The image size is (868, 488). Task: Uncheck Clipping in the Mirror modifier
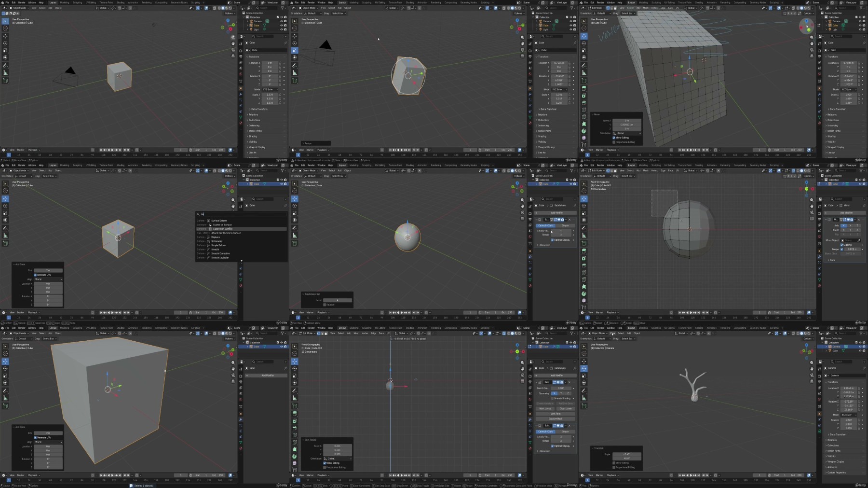(x=842, y=245)
